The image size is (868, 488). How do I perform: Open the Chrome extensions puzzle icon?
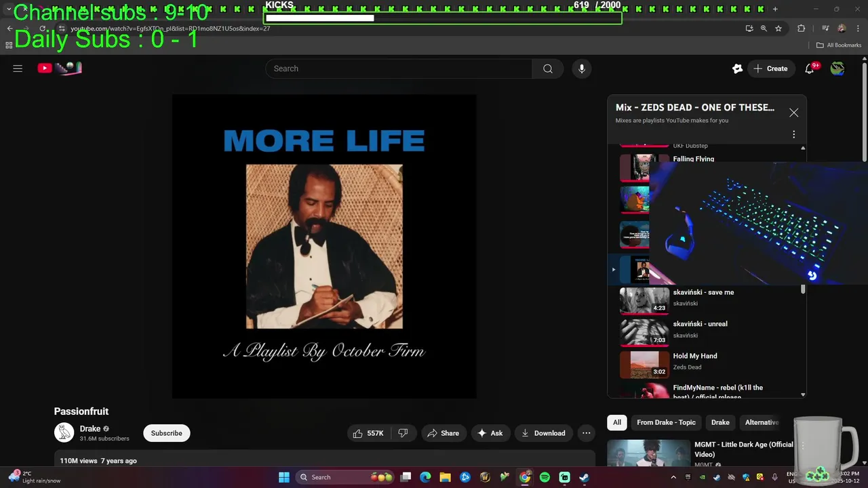[801, 28]
